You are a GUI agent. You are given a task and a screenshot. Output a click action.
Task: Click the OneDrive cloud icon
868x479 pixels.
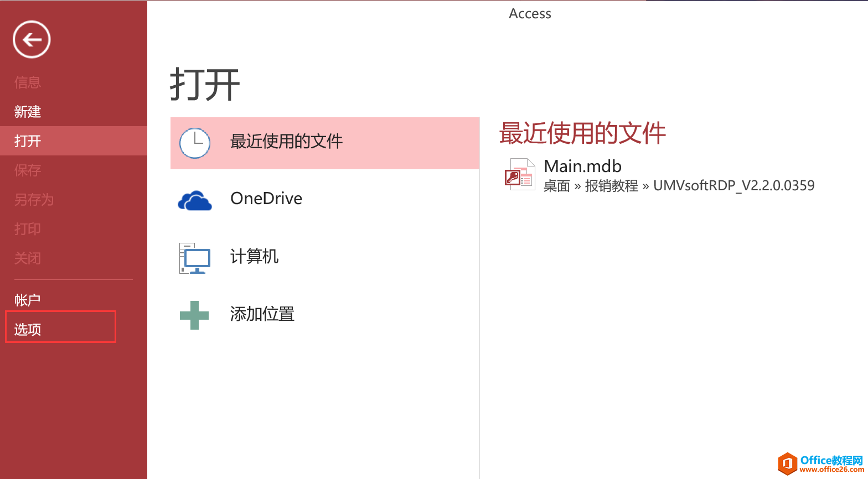pos(195,201)
